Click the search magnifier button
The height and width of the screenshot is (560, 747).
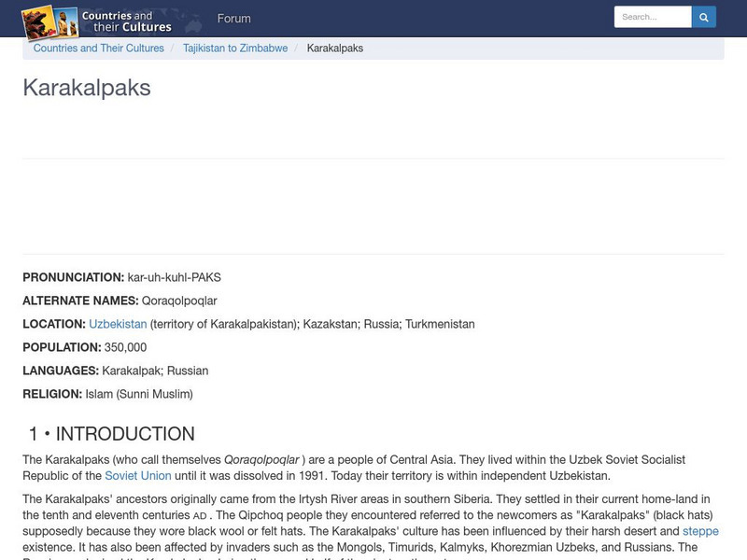click(x=704, y=17)
